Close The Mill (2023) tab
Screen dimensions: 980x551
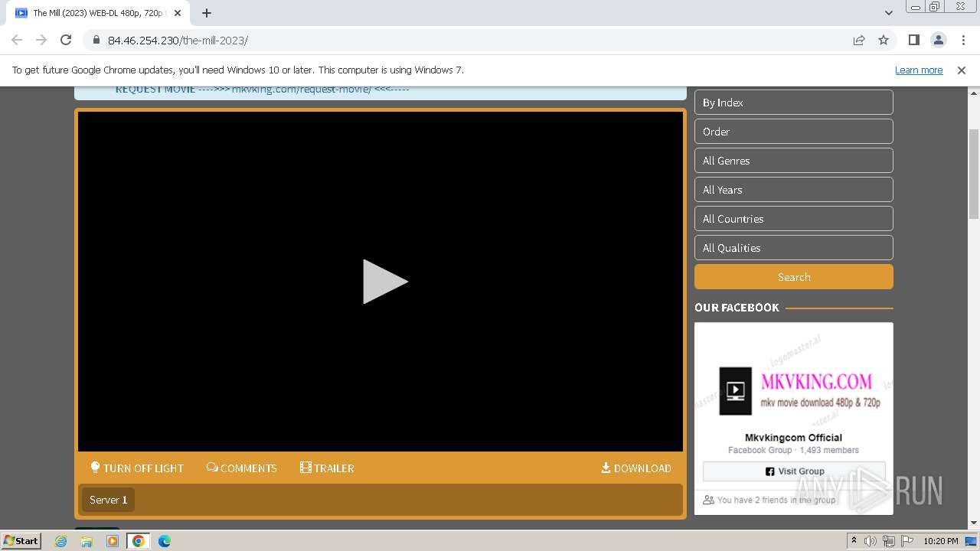click(x=177, y=13)
